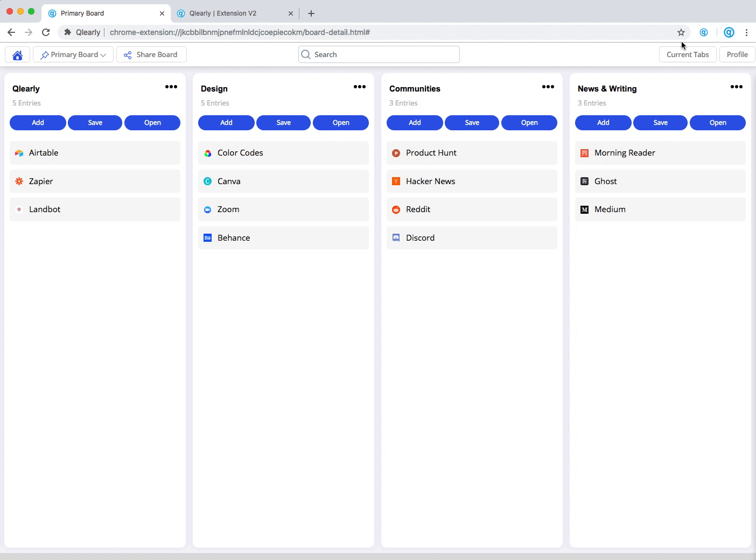Click the Reddit favicon
This screenshot has width=756, height=560.
tap(396, 209)
